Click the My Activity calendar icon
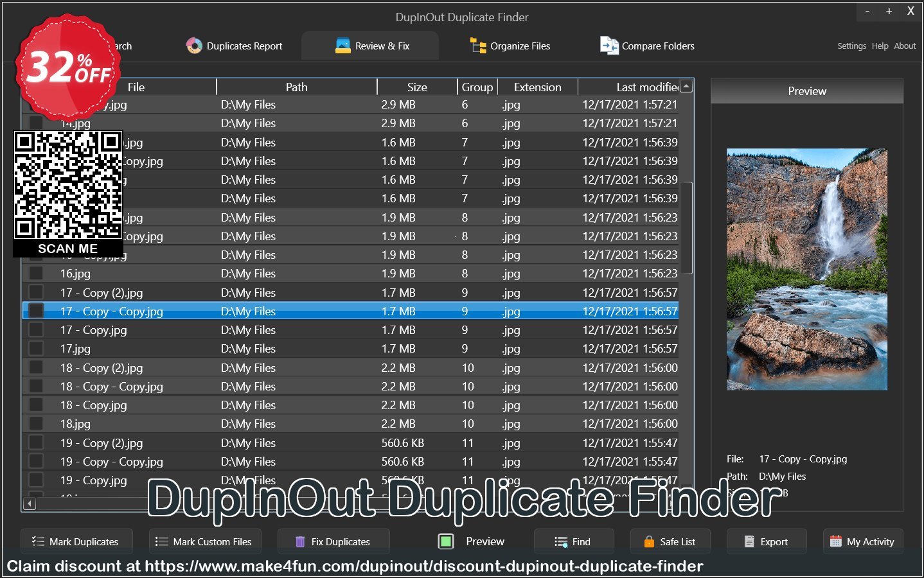This screenshot has width=924, height=578. [835, 541]
